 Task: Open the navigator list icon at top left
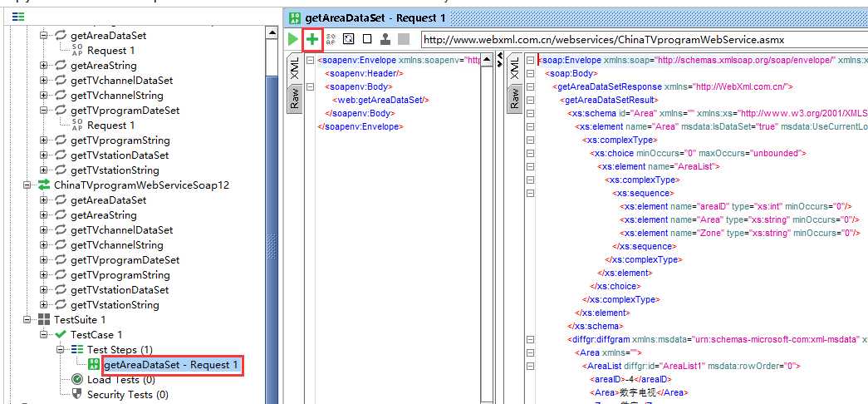[x=18, y=17]
